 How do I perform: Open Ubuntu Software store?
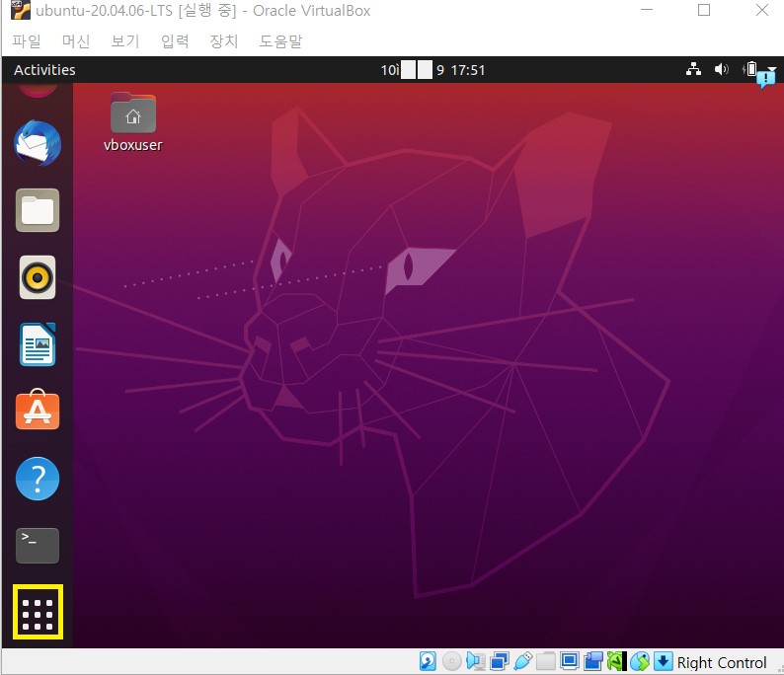38,410
